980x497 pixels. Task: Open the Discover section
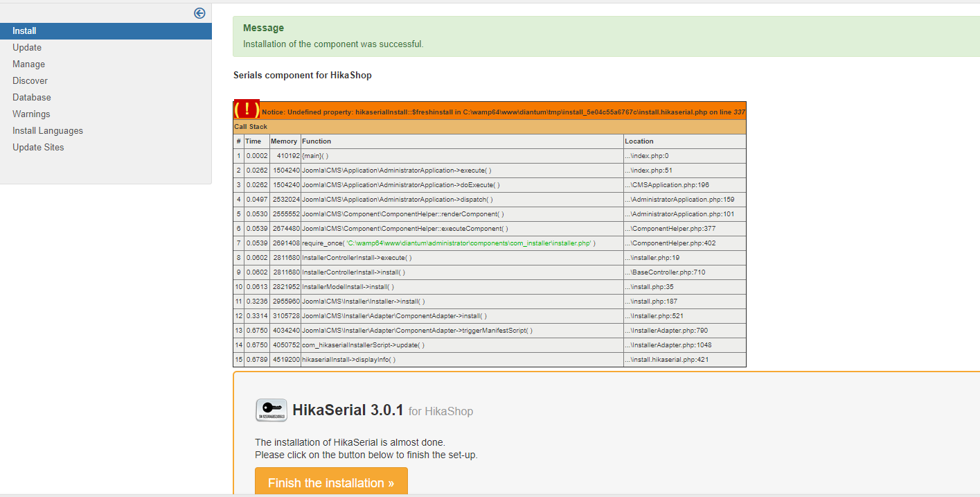(30, 80)
